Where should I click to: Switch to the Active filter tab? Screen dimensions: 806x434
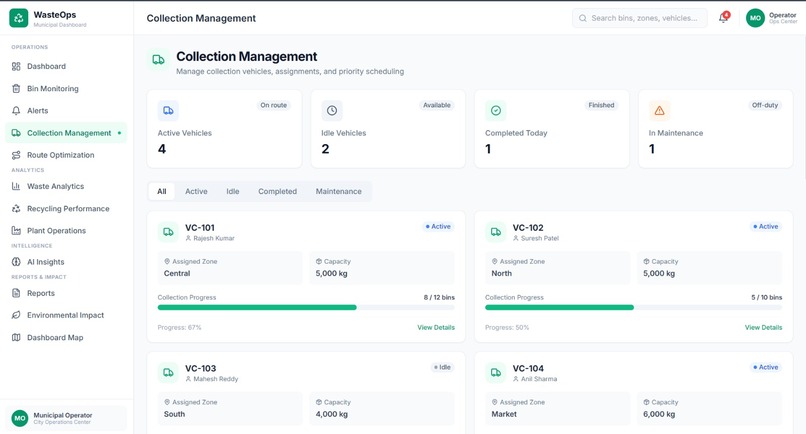[196, 191]
